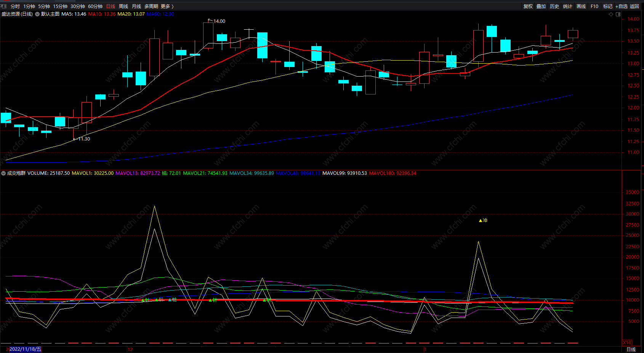The width and height of the screenshot is (644, 353).
Task: Click the 11.30 low price flag marker
Action: point(82,139)
